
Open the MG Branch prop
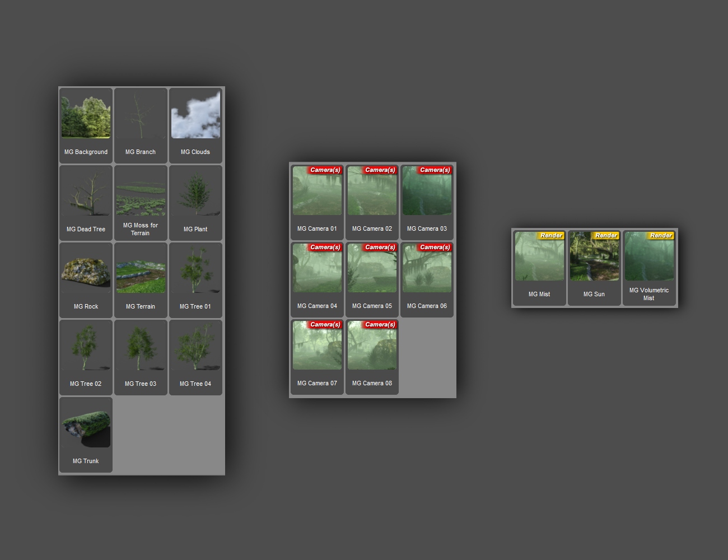141,125
